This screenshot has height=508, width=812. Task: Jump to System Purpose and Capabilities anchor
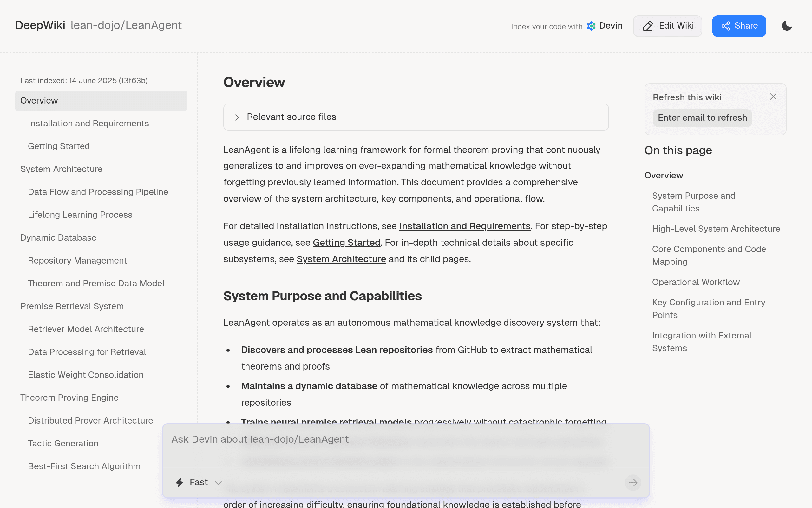694,202
